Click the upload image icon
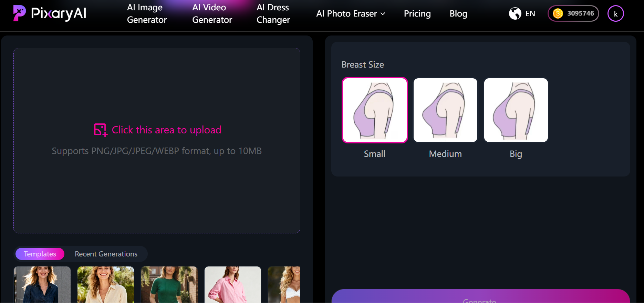Image resolution: width=644 pixels, height=303 pixels. click(x=101, y=130)
